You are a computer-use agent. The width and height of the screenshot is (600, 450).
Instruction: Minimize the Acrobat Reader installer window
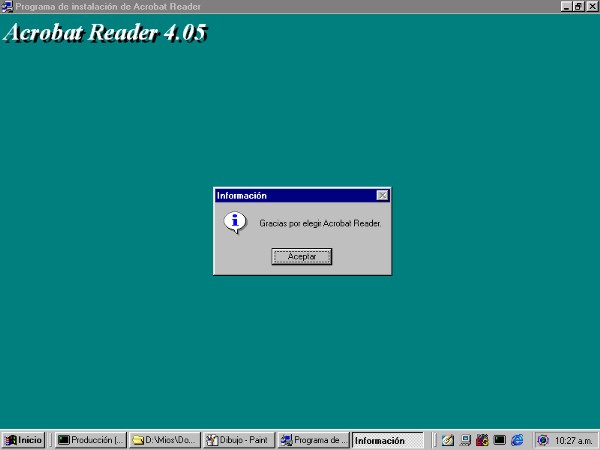[566, 6]
